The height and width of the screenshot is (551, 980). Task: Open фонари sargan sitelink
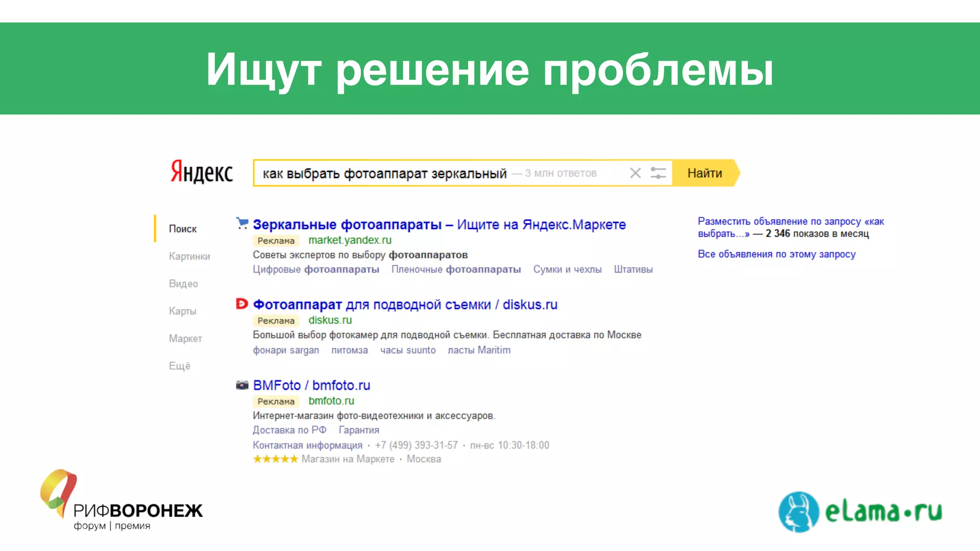click(286, 350)
